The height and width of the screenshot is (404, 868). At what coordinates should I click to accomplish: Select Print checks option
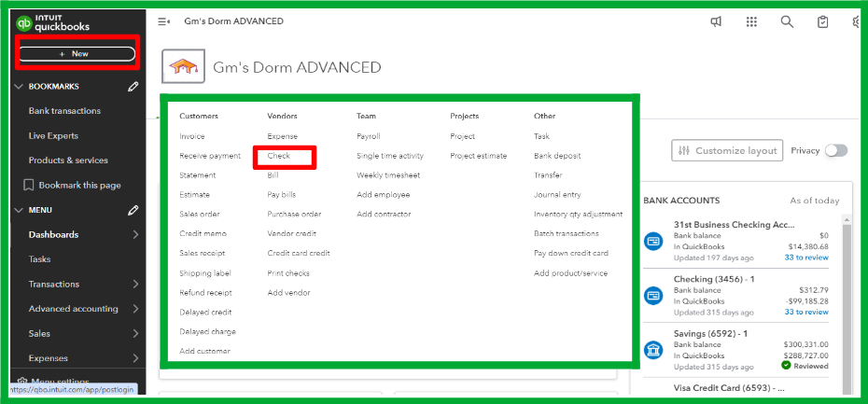click(287, 273)
